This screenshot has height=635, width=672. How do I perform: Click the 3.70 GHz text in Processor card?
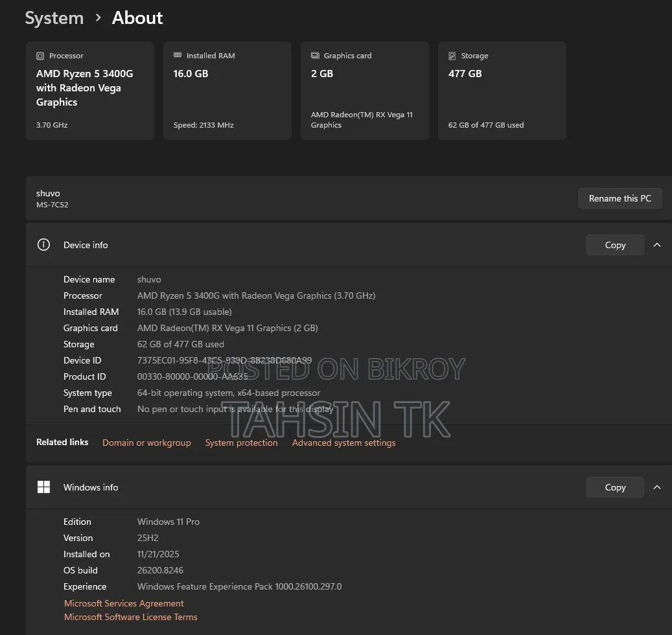(x=52, y=125)
